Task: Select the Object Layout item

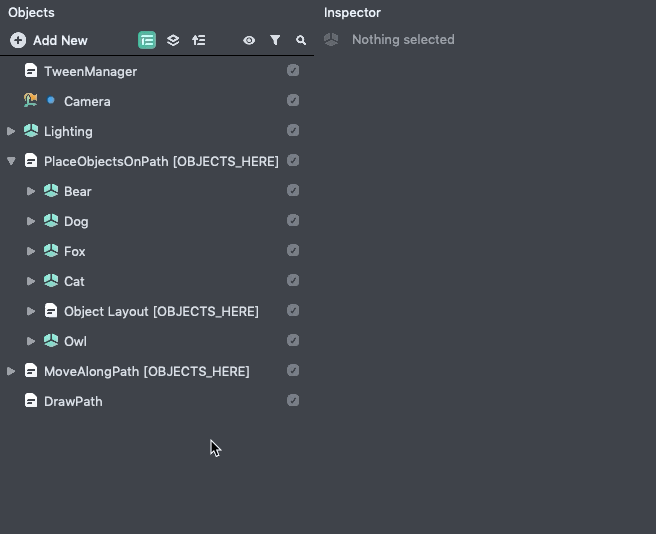Action: (x=161, y=311)
